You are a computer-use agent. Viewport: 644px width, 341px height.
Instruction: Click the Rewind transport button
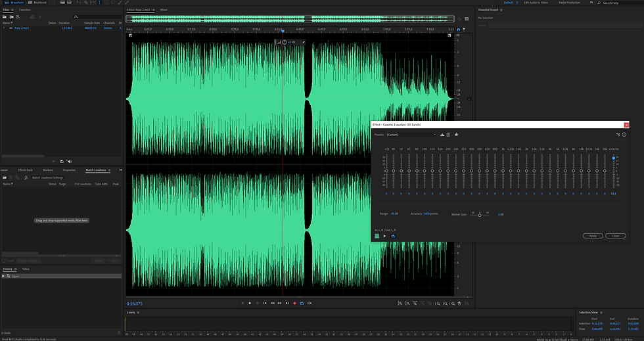273,303
